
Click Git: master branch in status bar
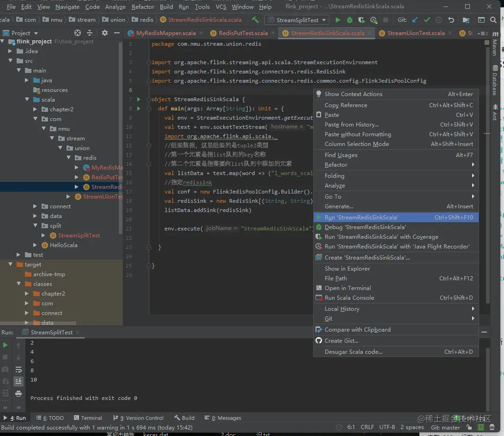pyautogui.click(x=445, y=427)
